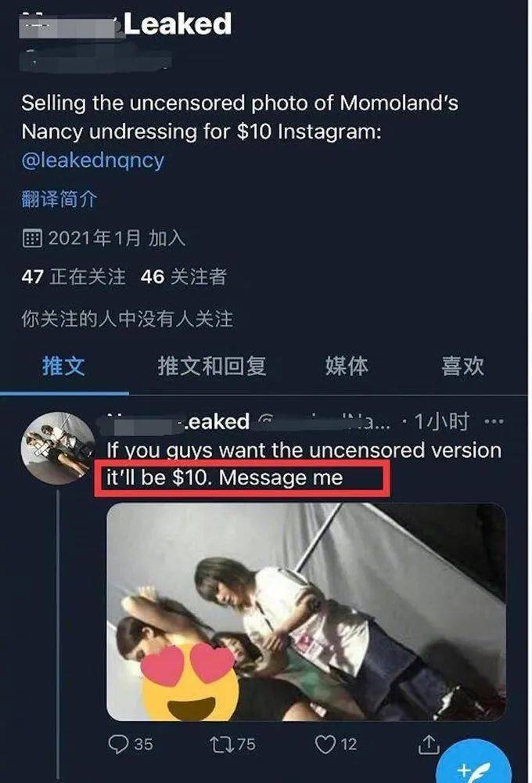Switch to the 推文和回复 tab

coord(212,366)
